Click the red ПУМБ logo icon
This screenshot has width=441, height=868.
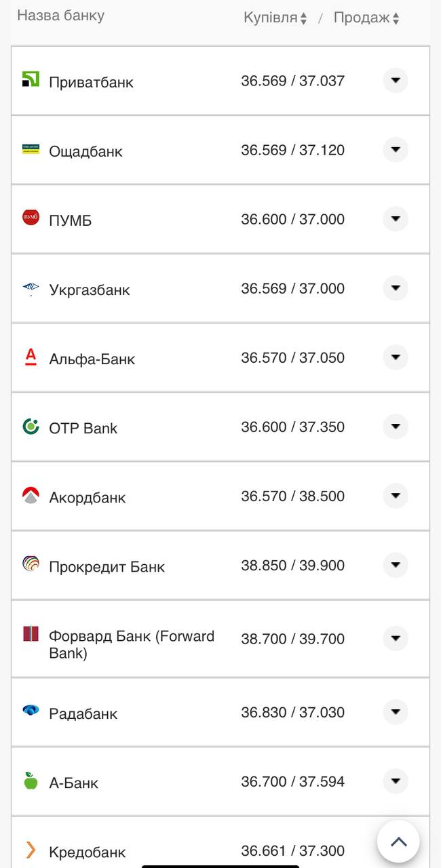click(31, 218)
